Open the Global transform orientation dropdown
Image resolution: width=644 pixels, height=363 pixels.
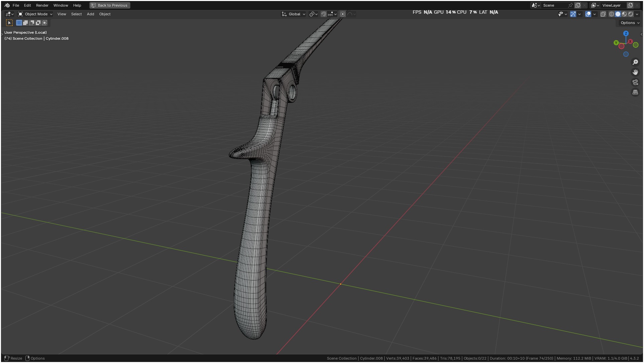(294, 14)
